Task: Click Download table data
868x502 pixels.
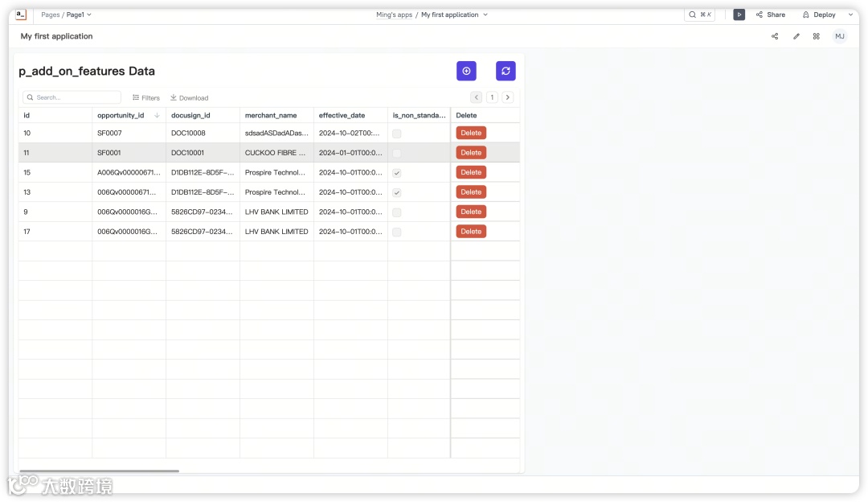Action: tap(190, 98)
